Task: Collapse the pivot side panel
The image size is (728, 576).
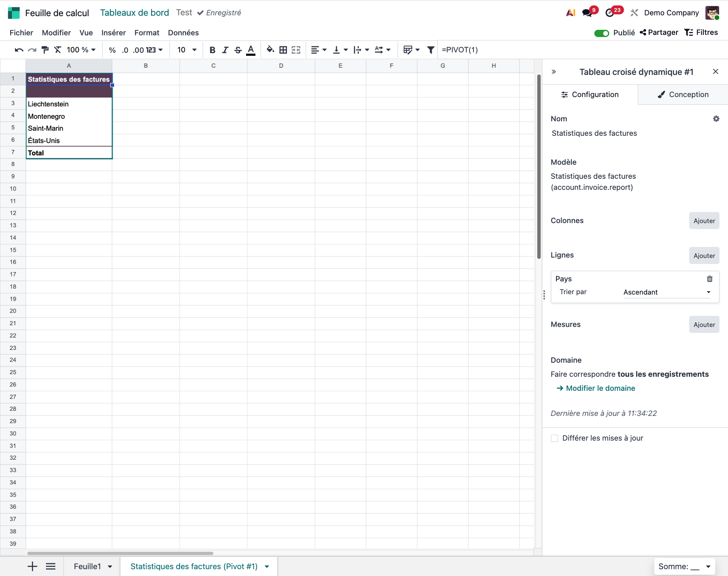Action: (x=554, y=72)
